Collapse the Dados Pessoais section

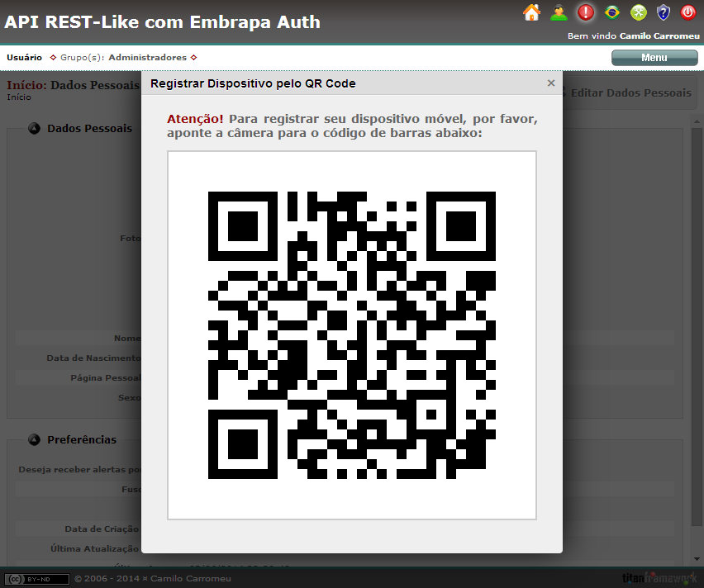tap(34, 128)
